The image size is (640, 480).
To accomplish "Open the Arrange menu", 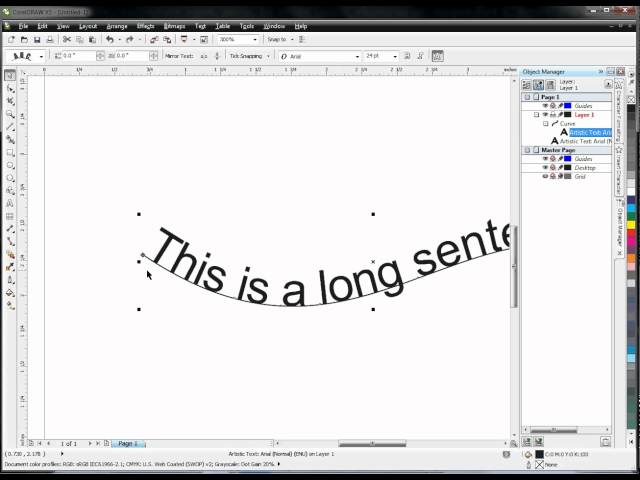I will 117,26.
